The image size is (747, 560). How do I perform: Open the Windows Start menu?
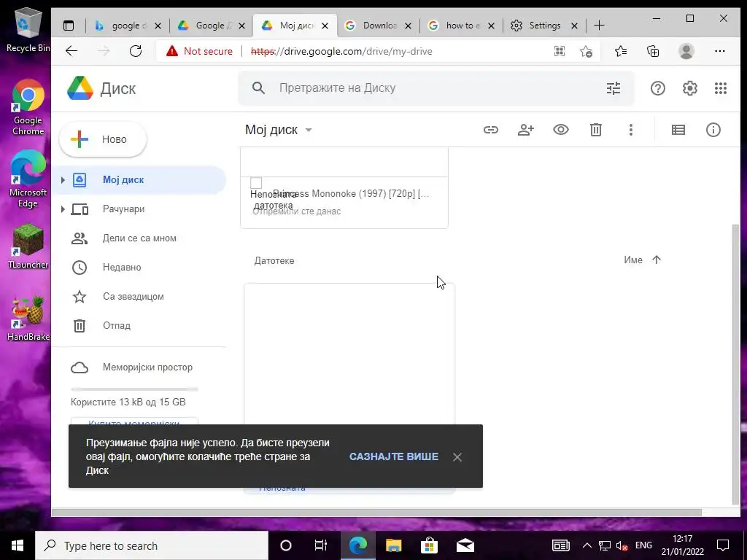click(18, 545)
